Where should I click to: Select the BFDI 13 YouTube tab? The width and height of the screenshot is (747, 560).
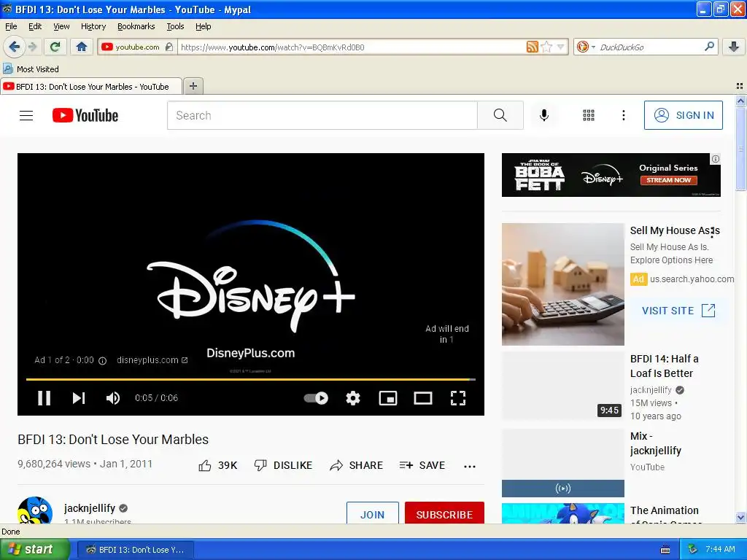coord(91,86)
